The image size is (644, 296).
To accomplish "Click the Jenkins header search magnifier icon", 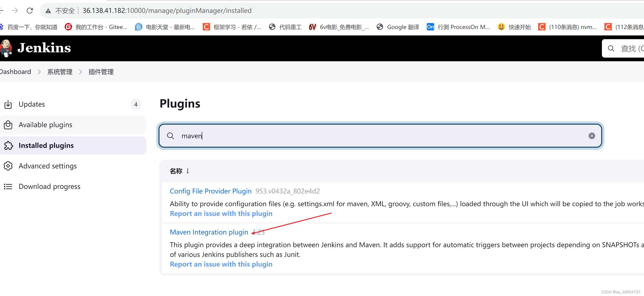I will [x=611, y=48].
